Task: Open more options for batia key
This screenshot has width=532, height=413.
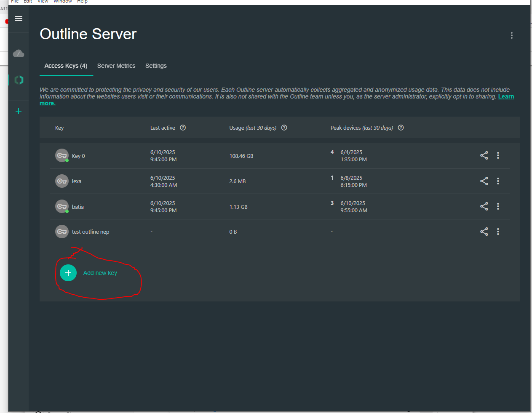Action: point(498,206)
